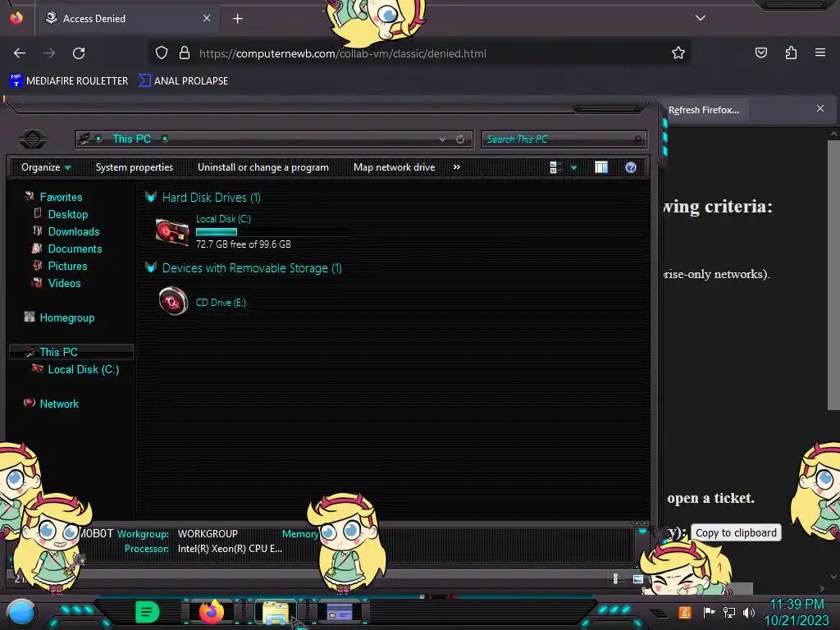Select the Local Disk (C:) drive icon
Screen dimensions: 840x630
(x=172, y=232)
